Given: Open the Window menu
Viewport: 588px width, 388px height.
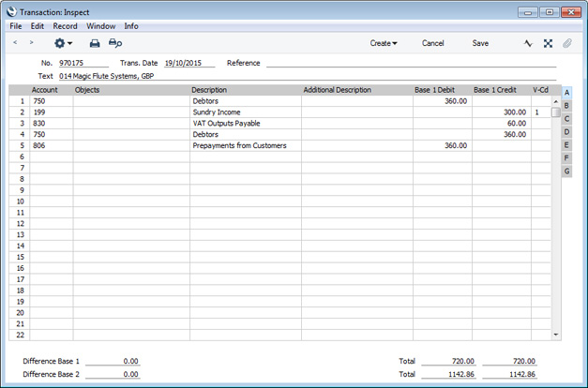Looking at the screenshot, I should 101,26.
